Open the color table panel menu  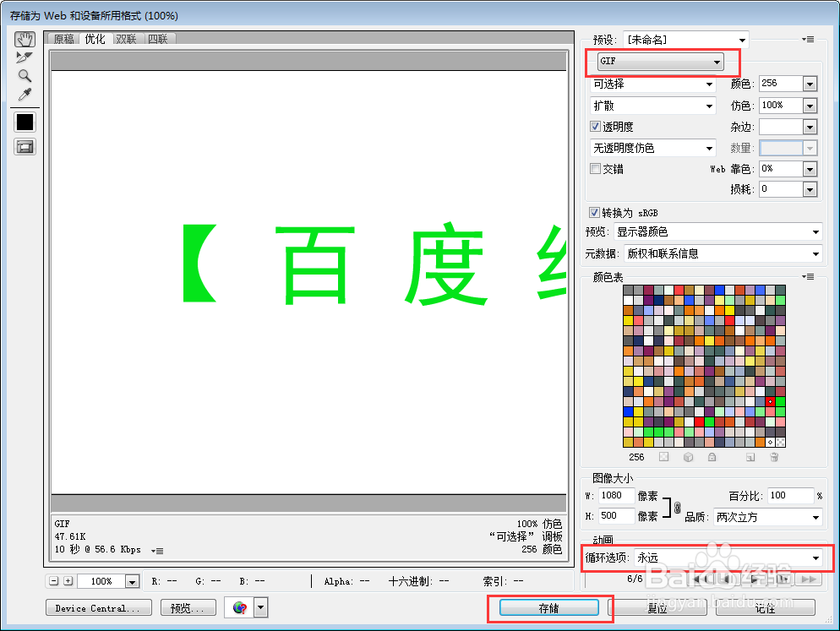coord(808,277)
